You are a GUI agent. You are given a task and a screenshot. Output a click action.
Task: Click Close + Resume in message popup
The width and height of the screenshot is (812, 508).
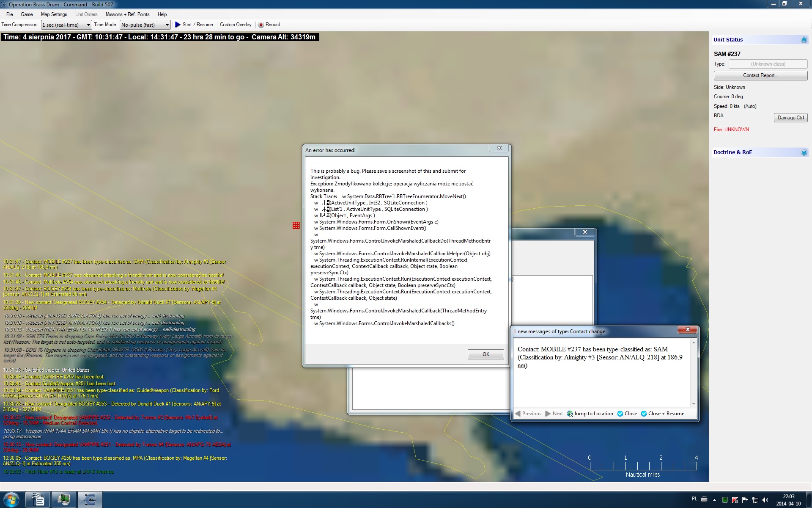[663, 414]
